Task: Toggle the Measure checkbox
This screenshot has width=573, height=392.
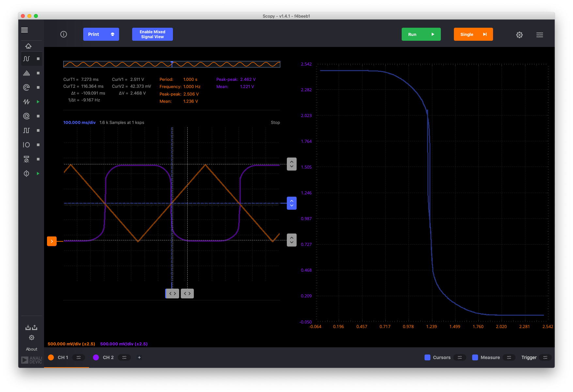Action: (x=475, y=357)
